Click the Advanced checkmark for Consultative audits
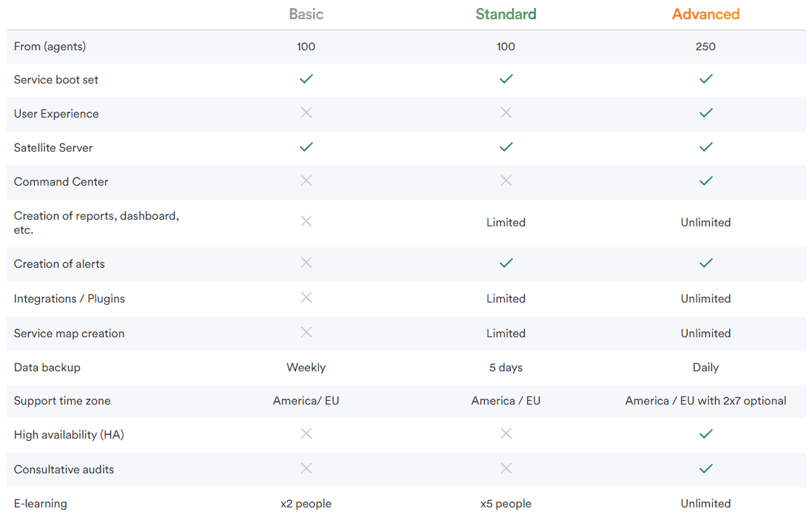This screenshot has width=812, height=520. point(705,469)
